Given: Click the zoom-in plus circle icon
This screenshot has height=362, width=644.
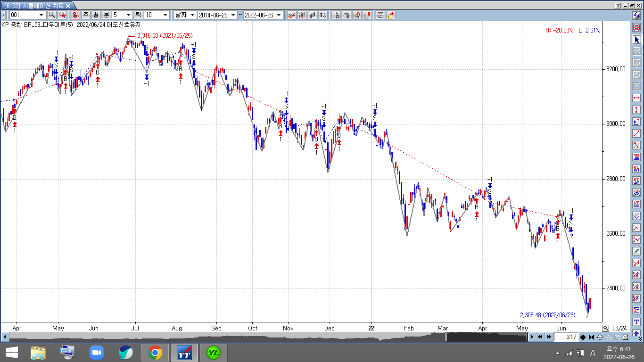Looking at the screenshot, I should tap(600, 337).
